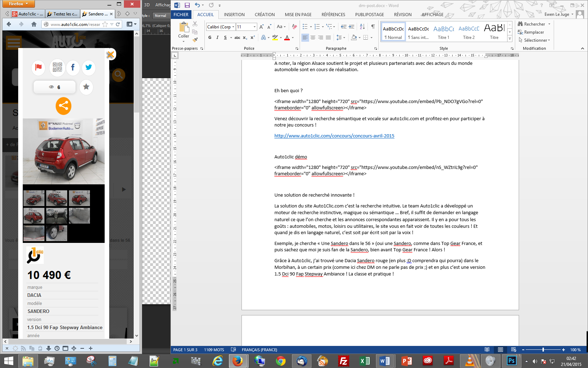Toggle subscript formatting
The width and height of the screenshot is (588, 368).
click(x=245, y=38)
